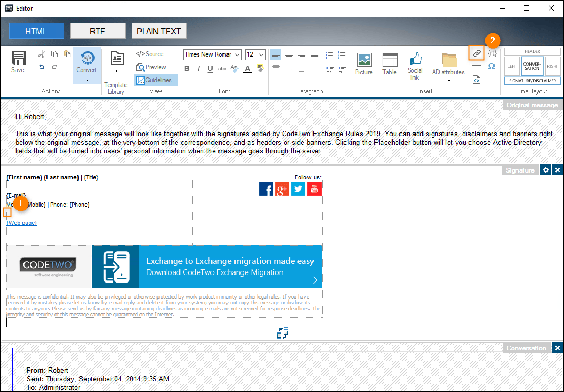Insert a special character with the Omega icon
The height and width of the screenshot is (392, 564).
pos(491,66)
